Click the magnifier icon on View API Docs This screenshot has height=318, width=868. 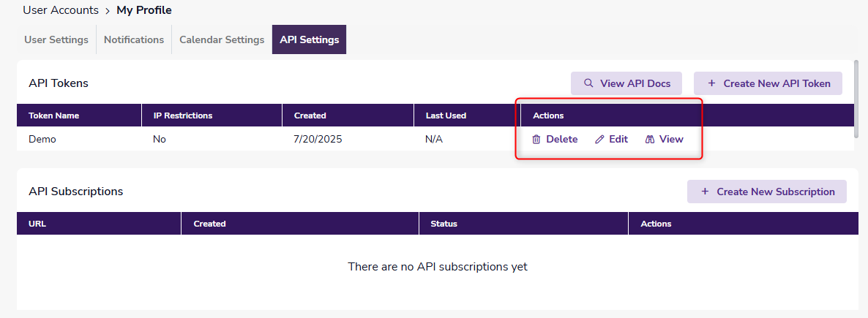coord(588,83)
